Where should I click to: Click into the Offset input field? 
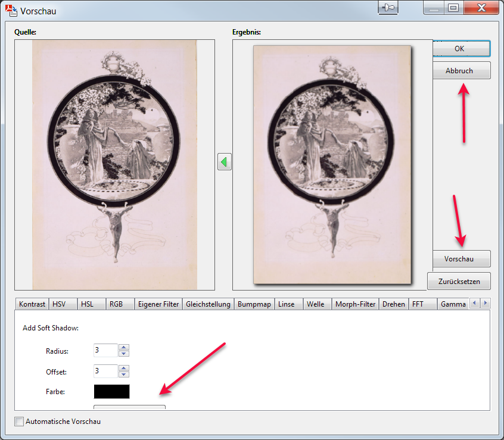point(105,371)
